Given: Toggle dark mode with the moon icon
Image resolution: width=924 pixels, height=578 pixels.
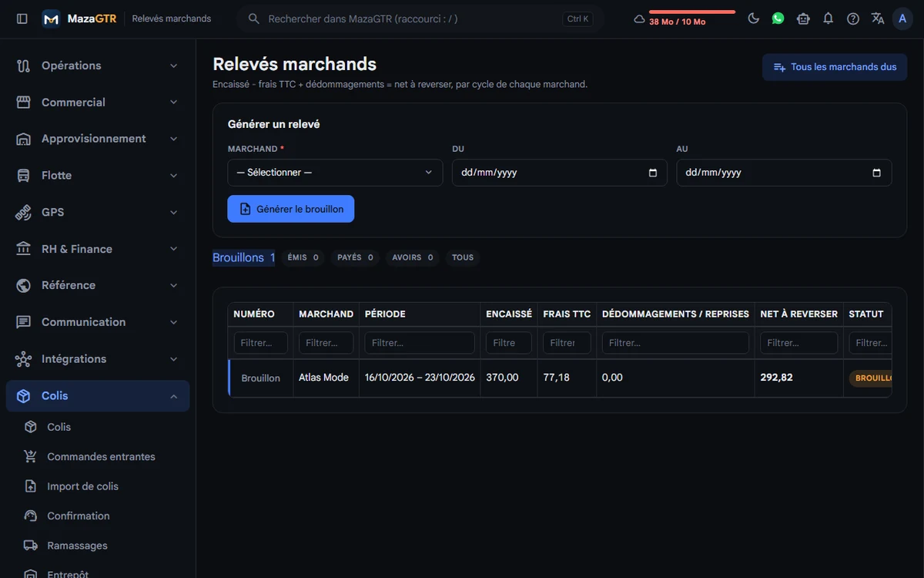Looking at the screenshot, I should 753,18.
